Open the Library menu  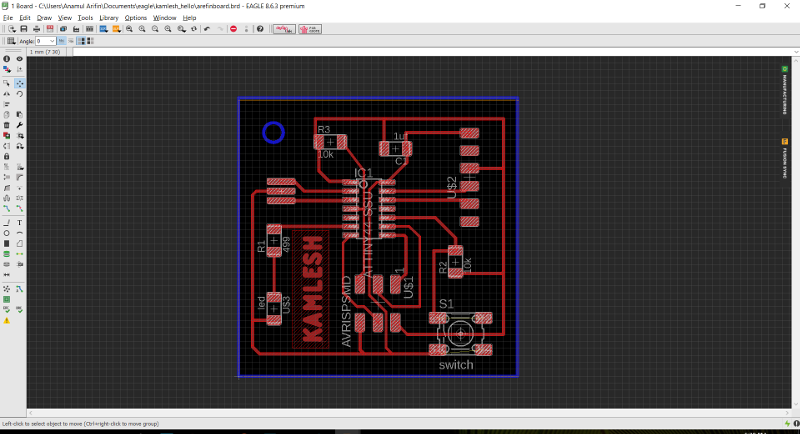click(108, 17)
